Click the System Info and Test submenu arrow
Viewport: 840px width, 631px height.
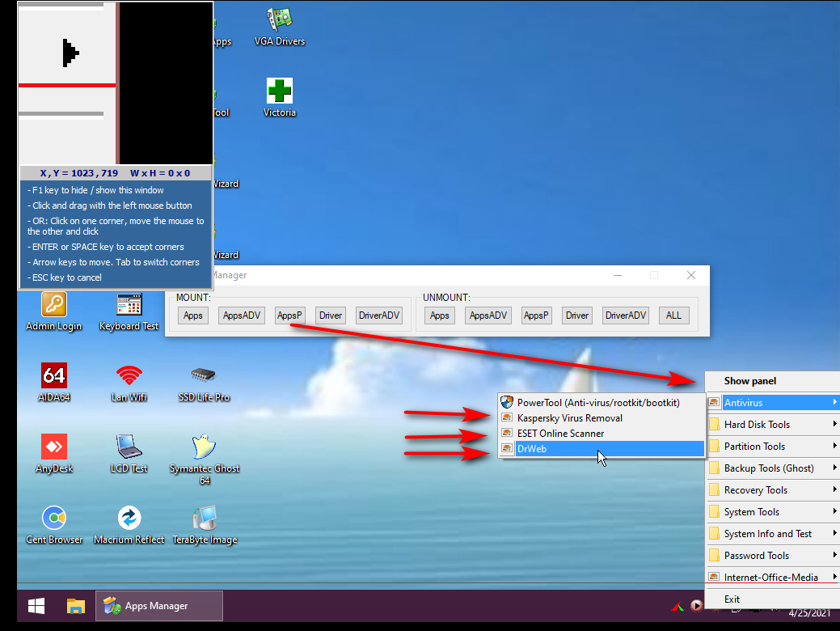(834, 533)
